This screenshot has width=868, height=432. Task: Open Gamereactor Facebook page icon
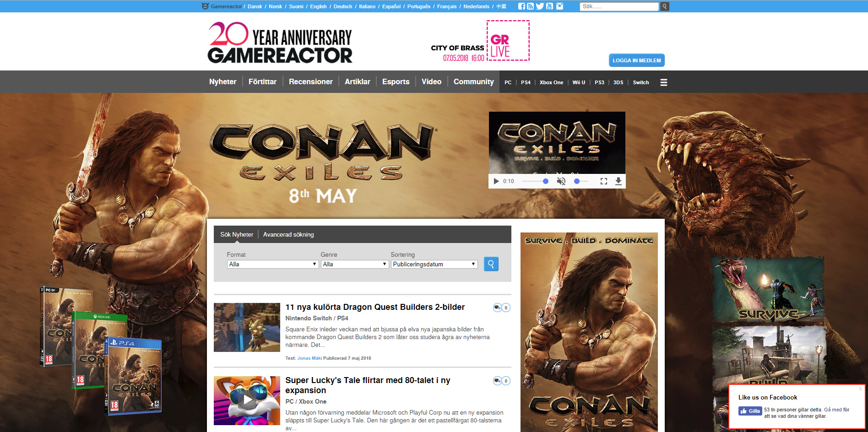tap(521, 6)
